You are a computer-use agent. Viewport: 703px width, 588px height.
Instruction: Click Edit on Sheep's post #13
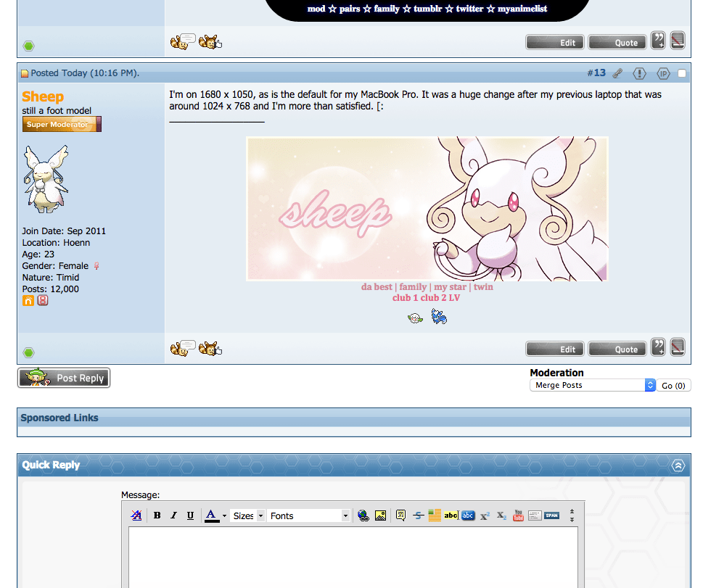(x=555, y=349)
